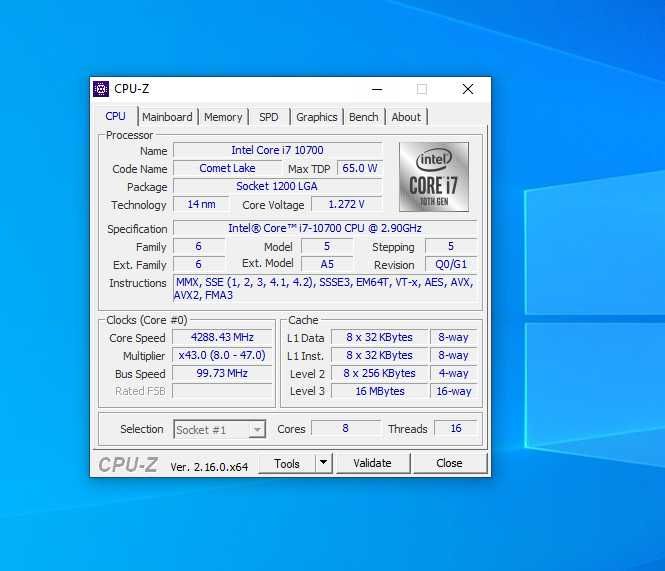The width and height of the screenshot is (665, 571).
Task: Click the Level 3 size 16 MBytes
Action: tap(380, 391)
